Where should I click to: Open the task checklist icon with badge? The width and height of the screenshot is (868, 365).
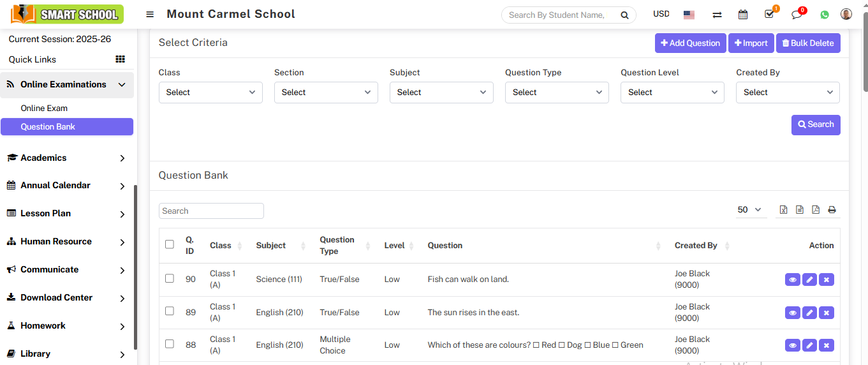769,14
